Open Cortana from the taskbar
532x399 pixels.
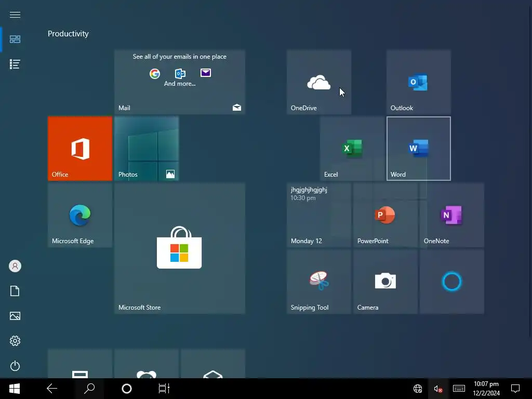(127, 389)
